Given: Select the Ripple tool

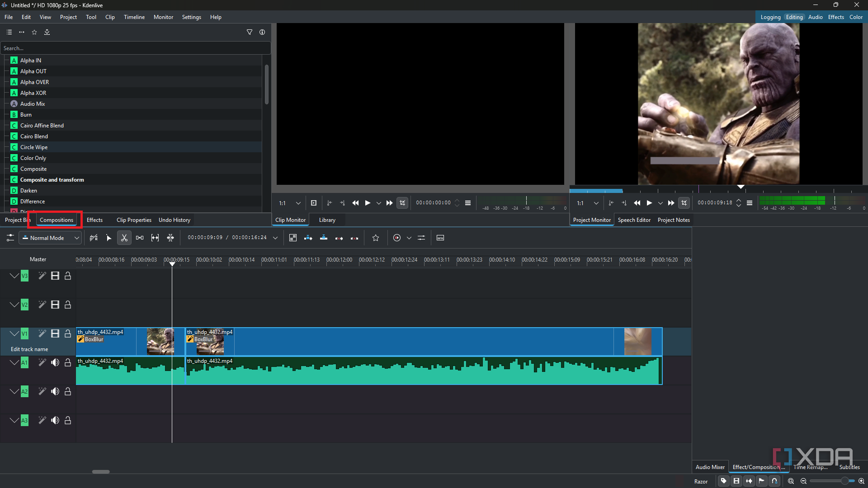Looking at the screenshot, I should tap(170, 238).
